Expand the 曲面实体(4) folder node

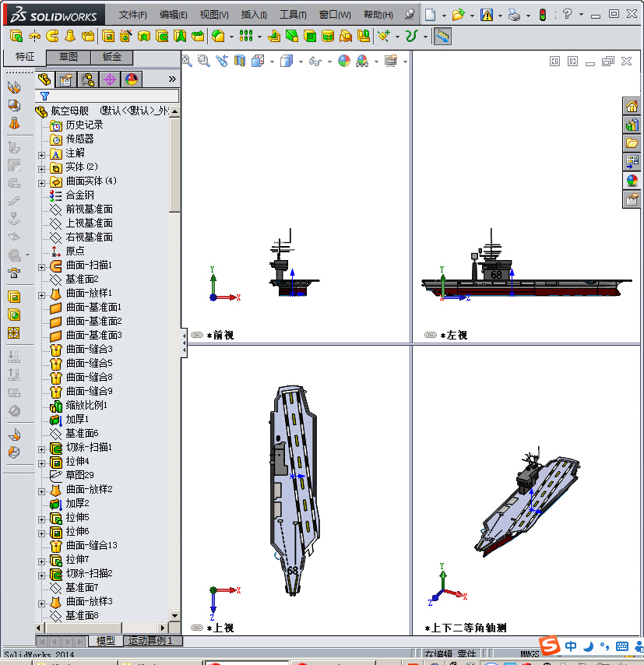(x=41, y=183)
